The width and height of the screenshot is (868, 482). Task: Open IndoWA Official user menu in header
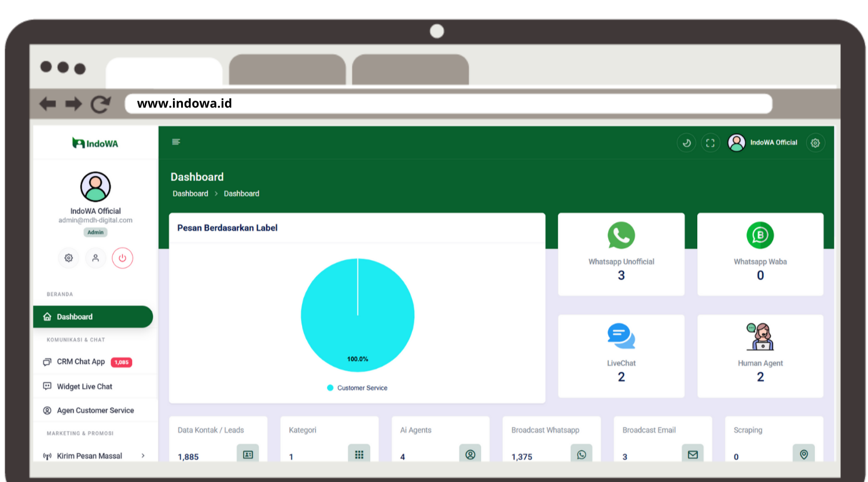point(773,142)
